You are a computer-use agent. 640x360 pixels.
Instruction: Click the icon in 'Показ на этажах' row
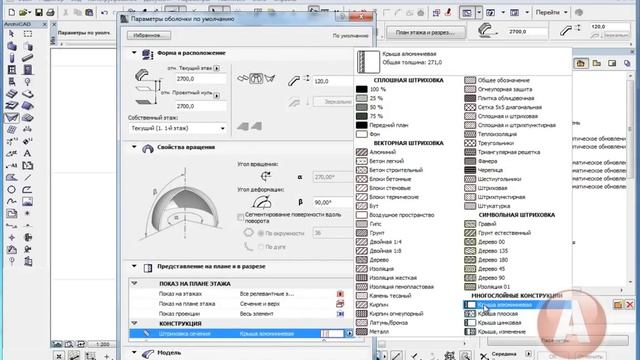point(340,294)
